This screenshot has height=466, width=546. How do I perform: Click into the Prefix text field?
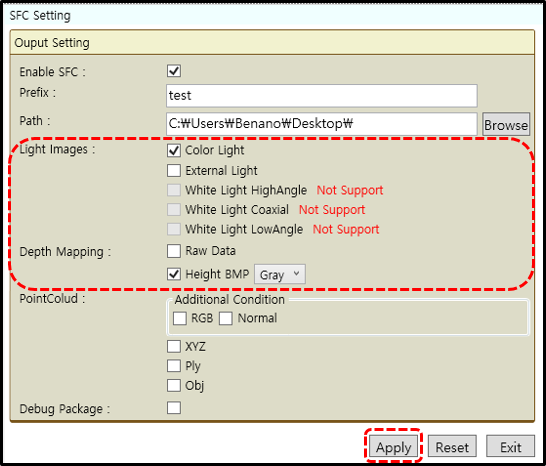pos(321,96)
